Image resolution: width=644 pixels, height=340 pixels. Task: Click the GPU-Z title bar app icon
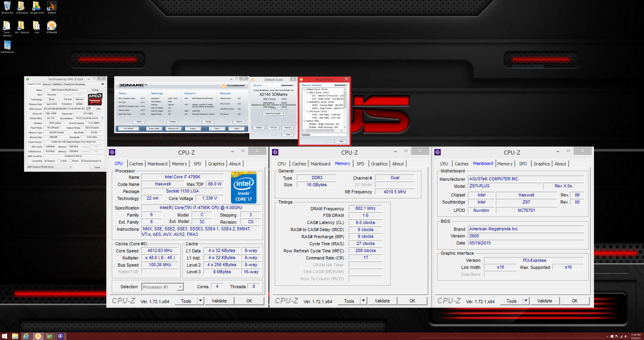click(28, 79)
